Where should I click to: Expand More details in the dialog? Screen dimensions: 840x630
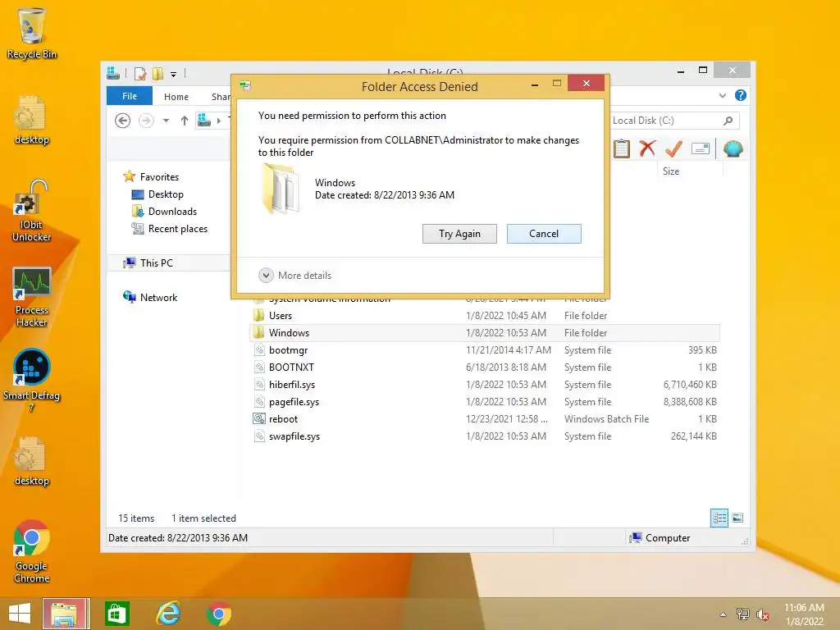[x=295, y=276]
